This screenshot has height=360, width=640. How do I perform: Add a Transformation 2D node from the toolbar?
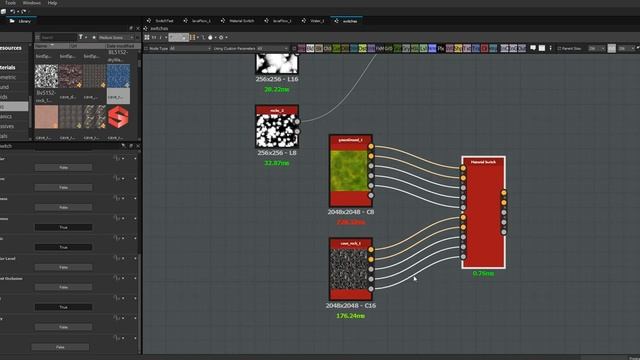pyautogui.click(x=476, y=48)
